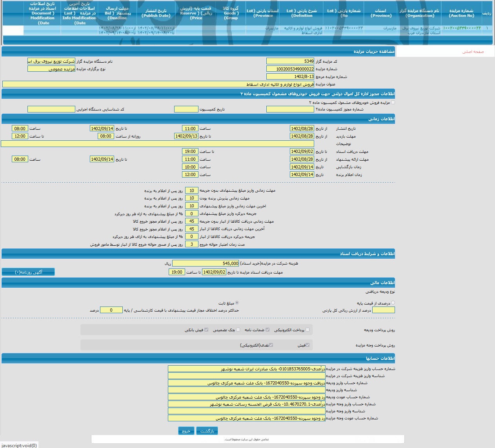Toggle the نقدی(الکترونیکی) payment checkbox
The image size is (495, 448).
click(271, 345)
